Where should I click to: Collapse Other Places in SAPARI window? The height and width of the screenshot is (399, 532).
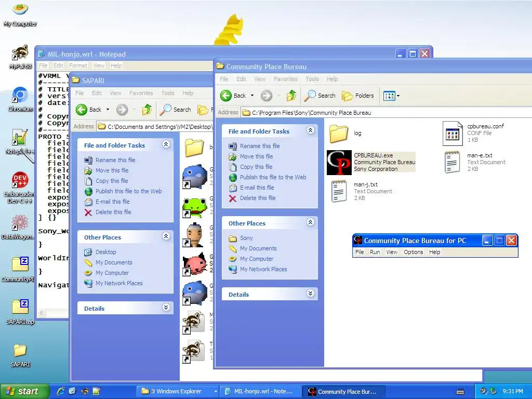tap(166, 236)
